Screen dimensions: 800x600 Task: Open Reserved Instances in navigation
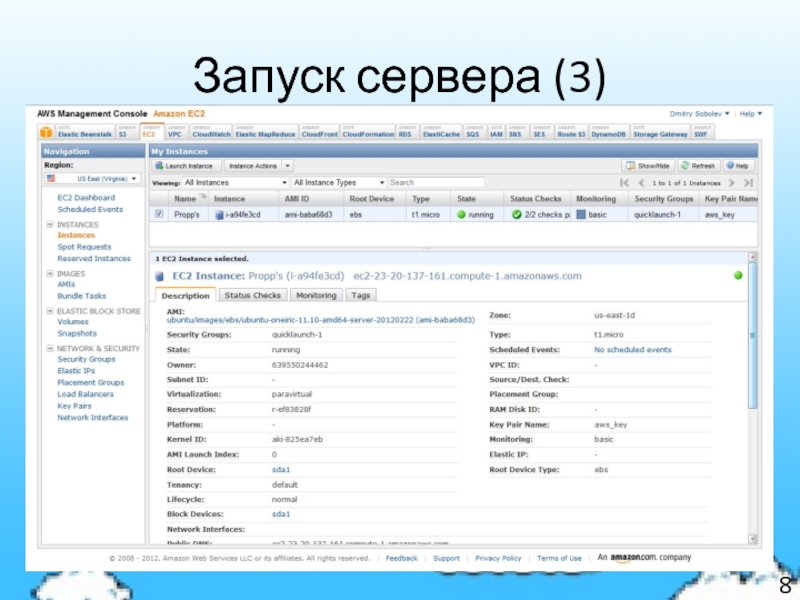[94, 258]
